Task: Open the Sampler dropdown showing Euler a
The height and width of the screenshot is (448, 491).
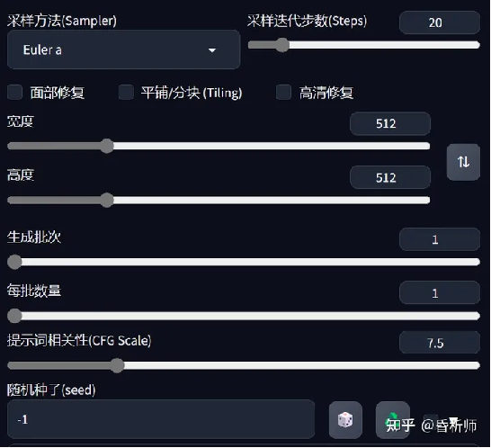Action: tap(124, 49)
